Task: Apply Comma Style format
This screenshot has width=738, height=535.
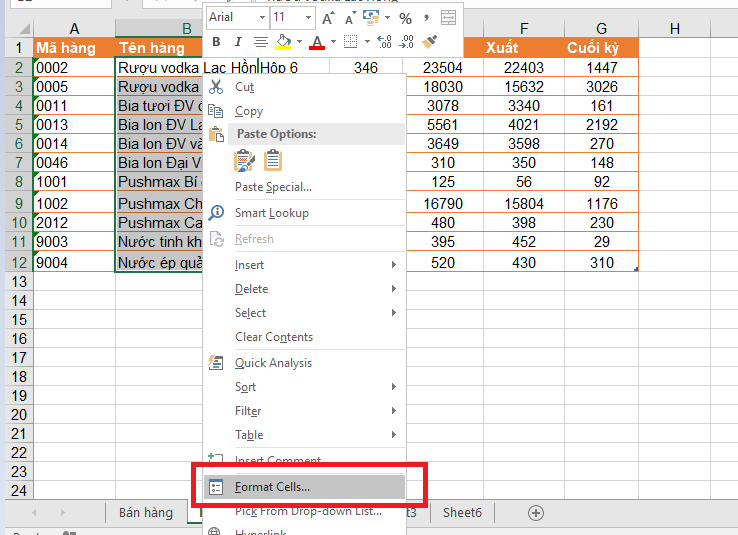Action: pos(427,18)
